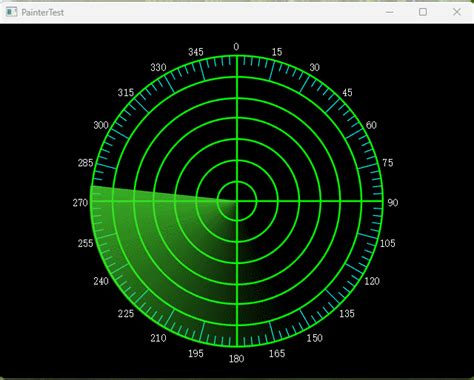
Task: Click the 90 degree label on radar
Action: (x=393, y=203)
